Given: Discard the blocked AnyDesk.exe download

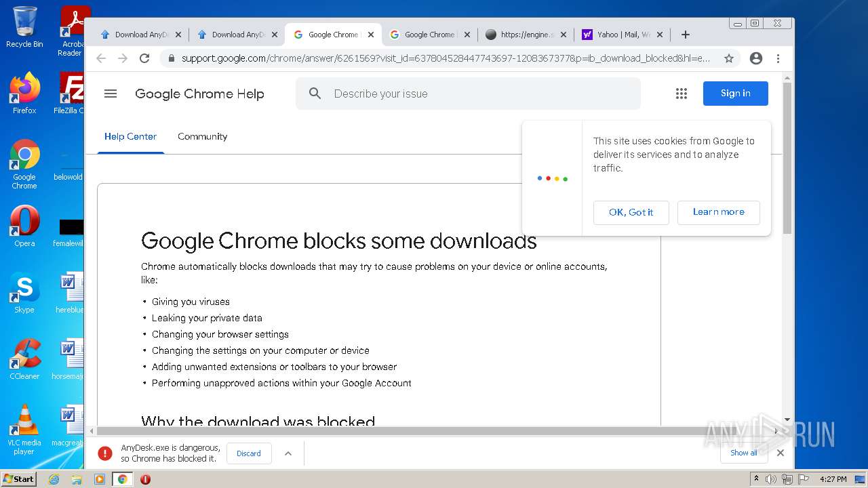Looking at the screenshot, I should pos(249,453).
